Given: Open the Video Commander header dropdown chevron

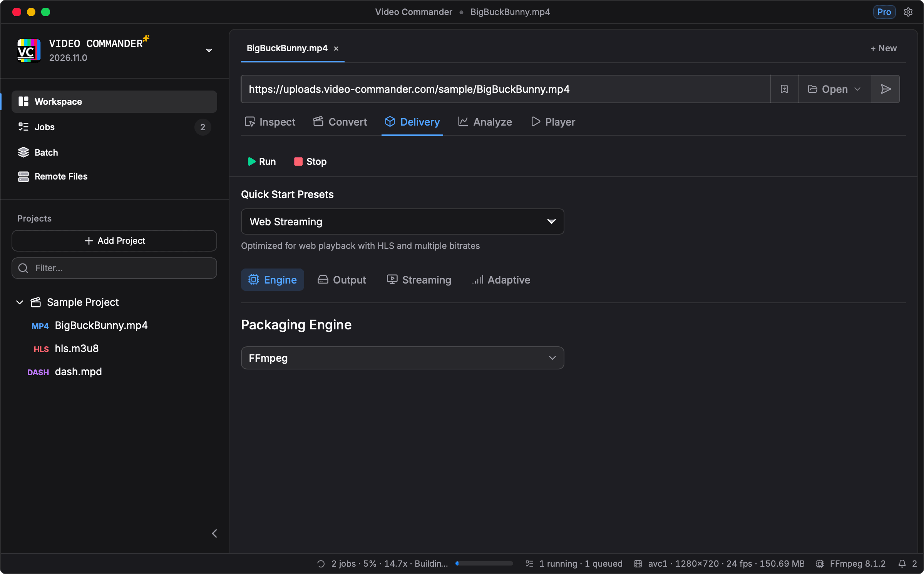Looking at the screenshot, I should tap(209, 50).
